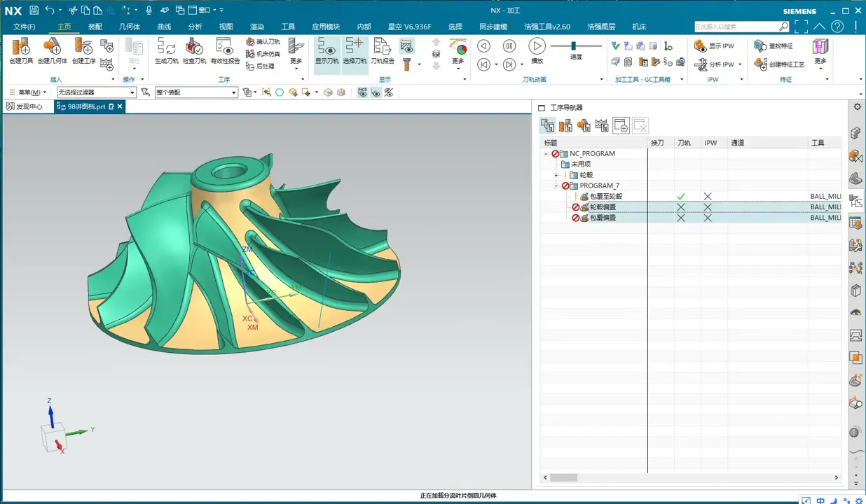Toggle 显示刀轨 (Display Tool Path) on or off

(327, 48)
